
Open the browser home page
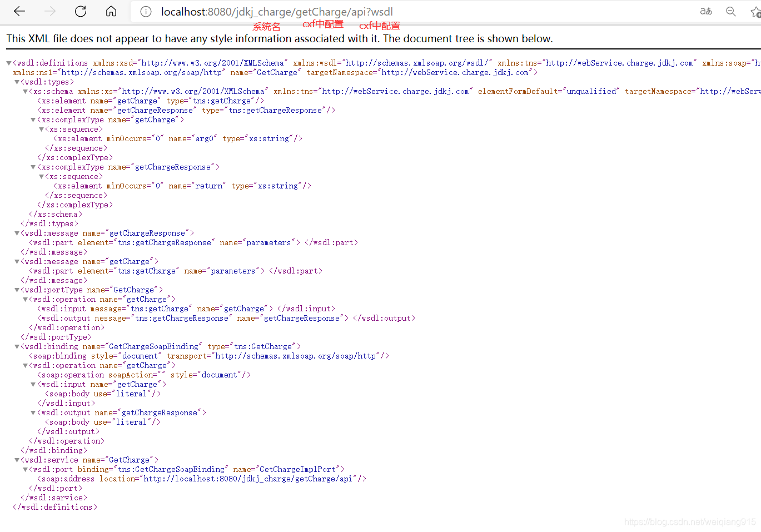[111, 11]
